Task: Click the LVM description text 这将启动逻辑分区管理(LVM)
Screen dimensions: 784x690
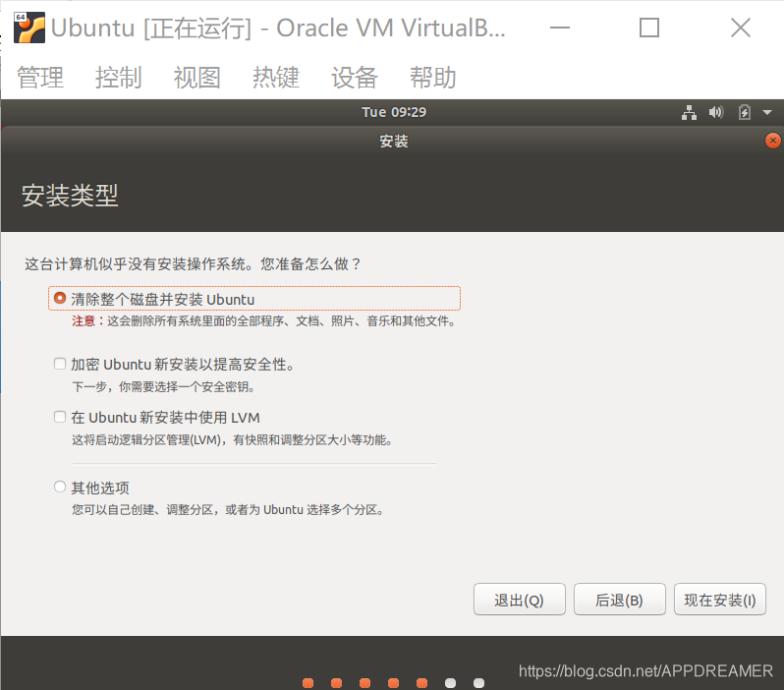Action: tap(147, 439)
